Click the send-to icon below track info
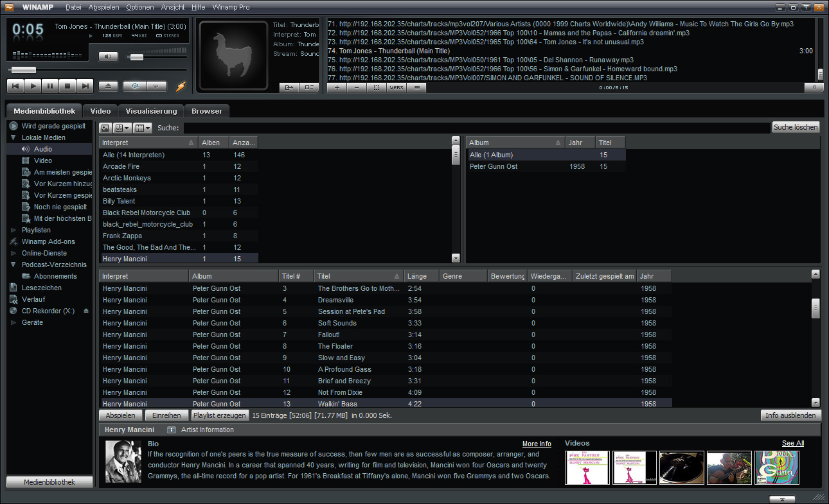Image resolution: width=829 pixels, height=504 pixels. 289,87
